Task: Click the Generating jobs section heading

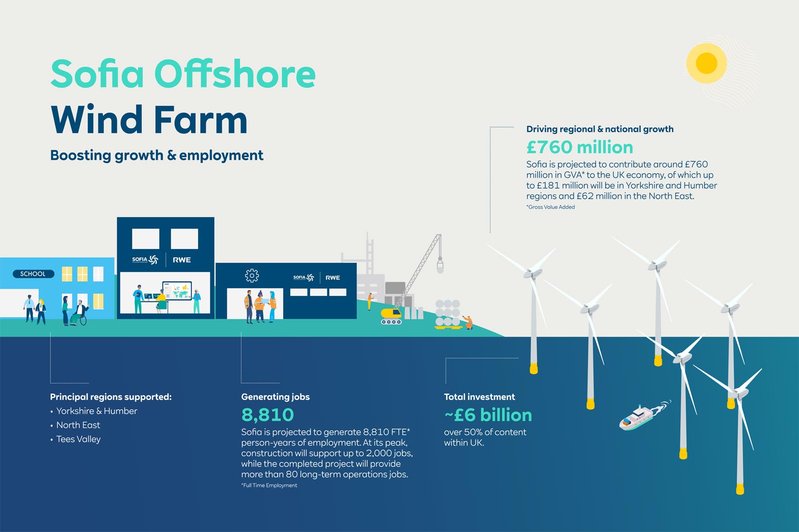Action: click(275, 397)
